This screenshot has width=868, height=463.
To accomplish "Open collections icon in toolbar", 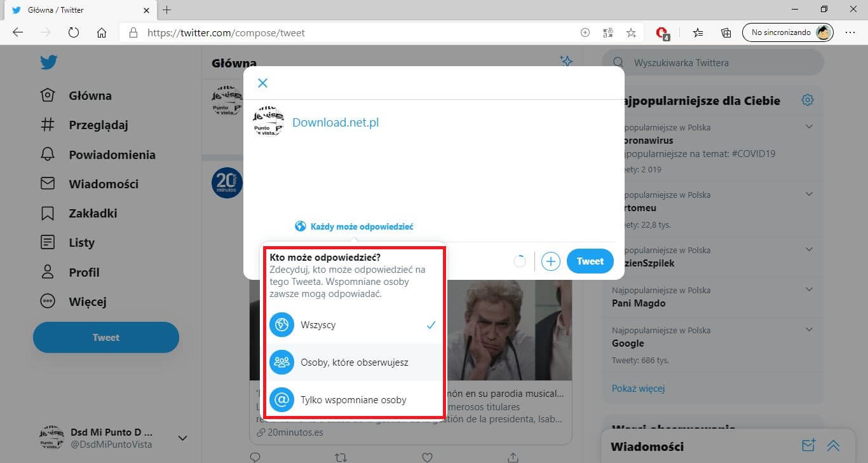I will (x=726, y=32).
